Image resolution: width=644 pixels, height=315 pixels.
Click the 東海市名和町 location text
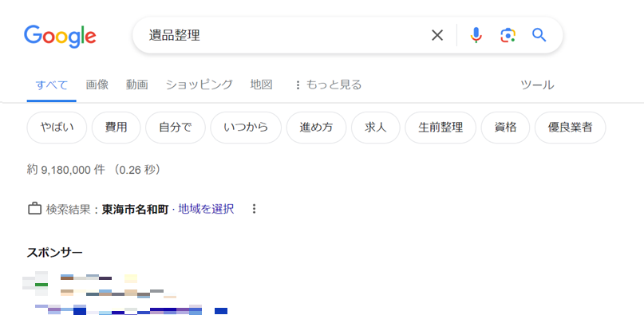pos(136,209)
